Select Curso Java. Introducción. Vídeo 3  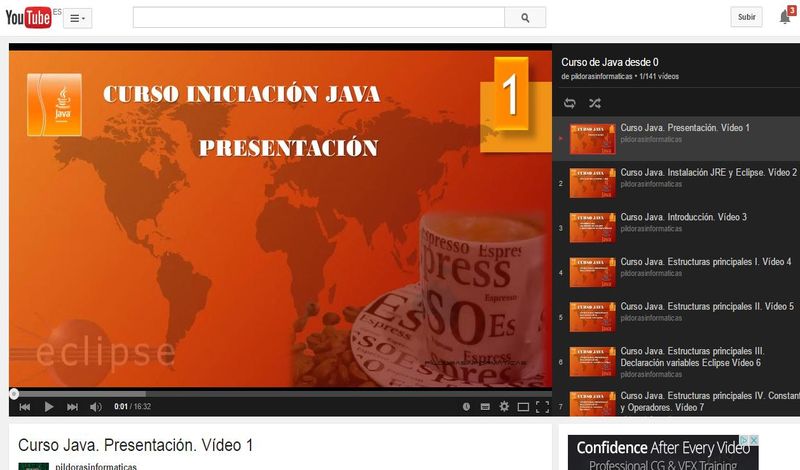click(x=676, y=228)
